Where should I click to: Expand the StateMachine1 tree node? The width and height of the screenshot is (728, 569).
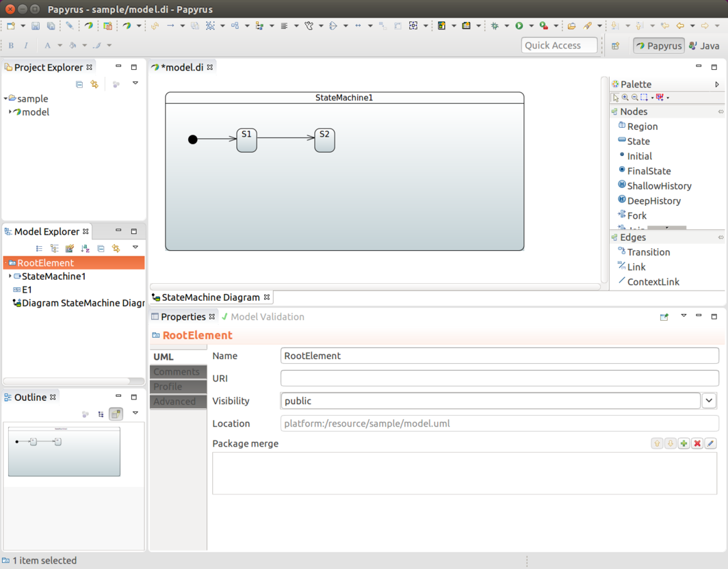coord(10,276)
